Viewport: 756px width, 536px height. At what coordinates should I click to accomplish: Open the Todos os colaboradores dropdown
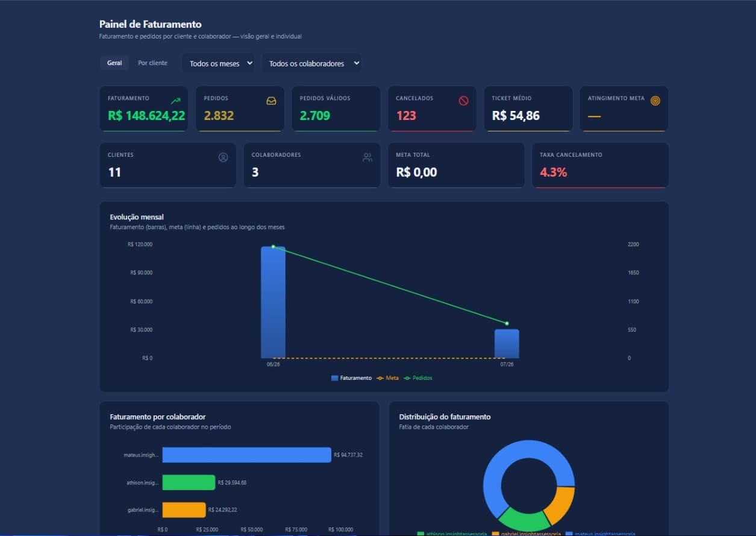(x=311, y=63)
